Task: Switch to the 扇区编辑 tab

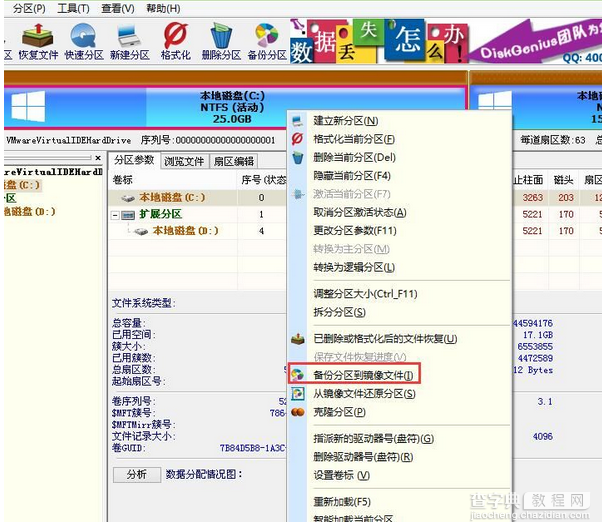Action: coord(233,161)
